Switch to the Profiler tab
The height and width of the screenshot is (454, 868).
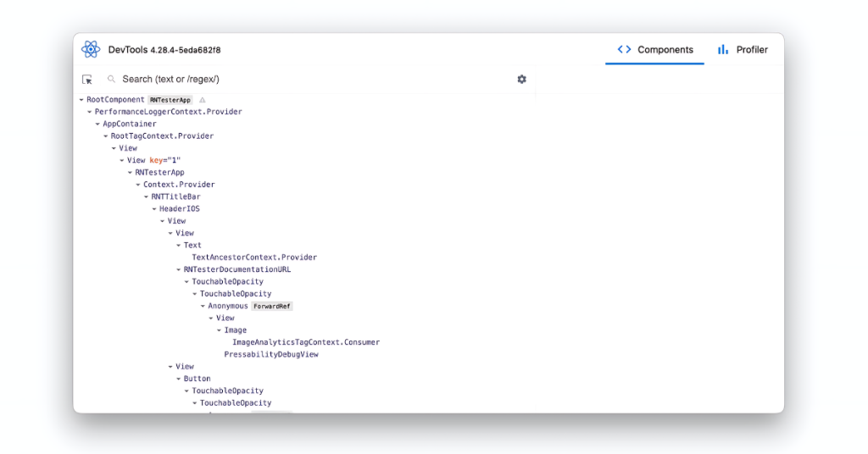pyautogui.click(x=743, y=50)
